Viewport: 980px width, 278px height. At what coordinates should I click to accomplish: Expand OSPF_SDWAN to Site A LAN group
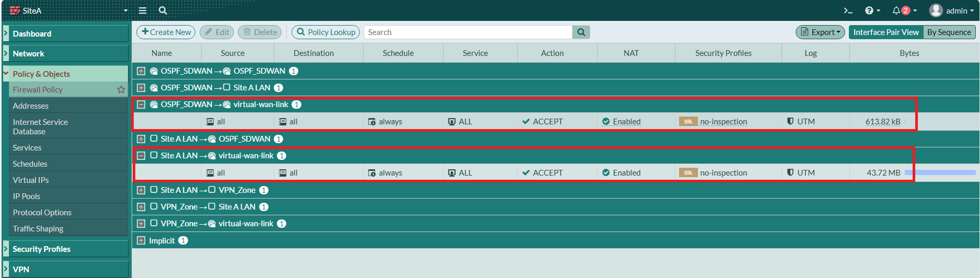141,88
